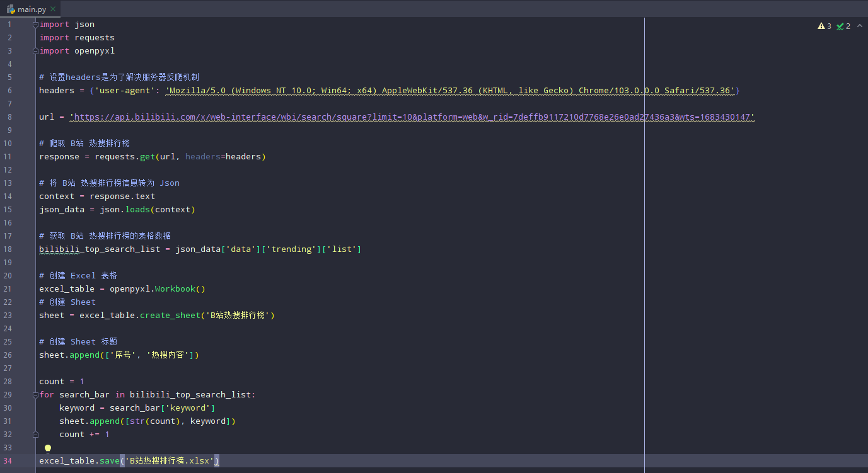Click the comment '# 设置headers是为了解决服务器反爬机制'
Viewport: 868px width, 473px height.
click(x=119, y=77)
